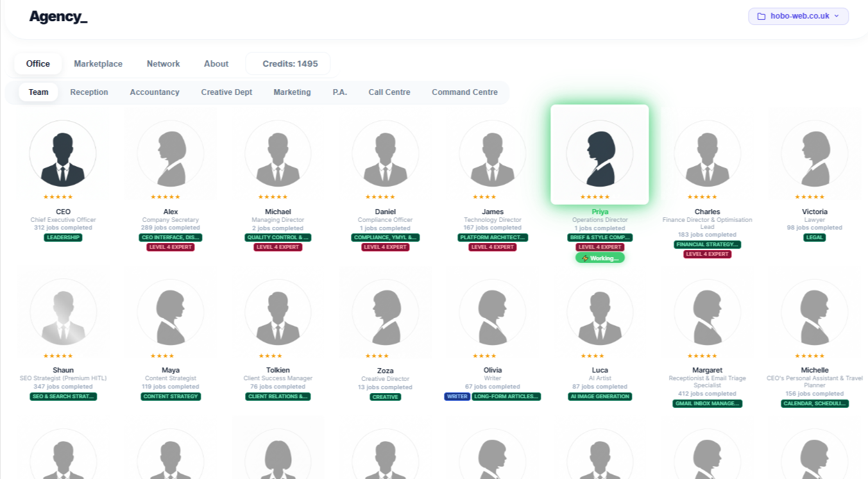Open the Marketplace tab
Viewport: 868px width, 479px height.
(x=98, y=63)
